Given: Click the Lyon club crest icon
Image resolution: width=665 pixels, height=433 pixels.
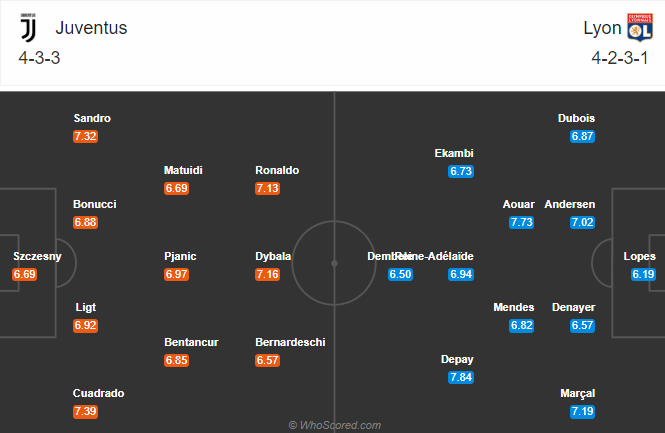Looking at the screenshot, I should (640, 28).
